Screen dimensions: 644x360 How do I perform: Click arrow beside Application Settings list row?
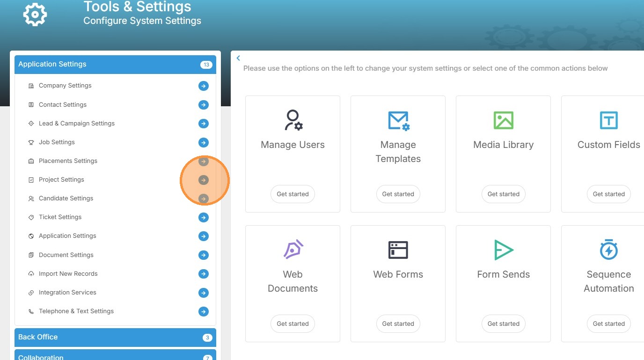pyautogui.click(x=203, y=236)
